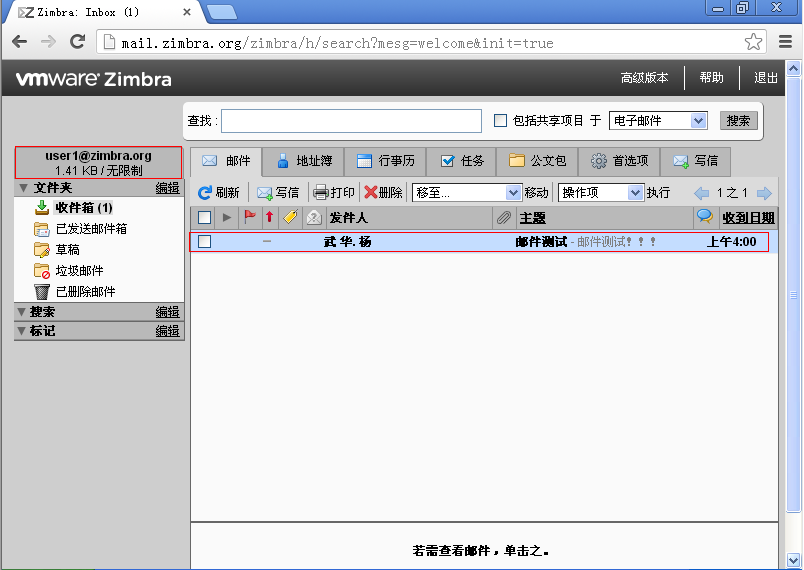Click the conversation bubble column icon
This screenshot has height=570, width=804.
tap(705, 217)
